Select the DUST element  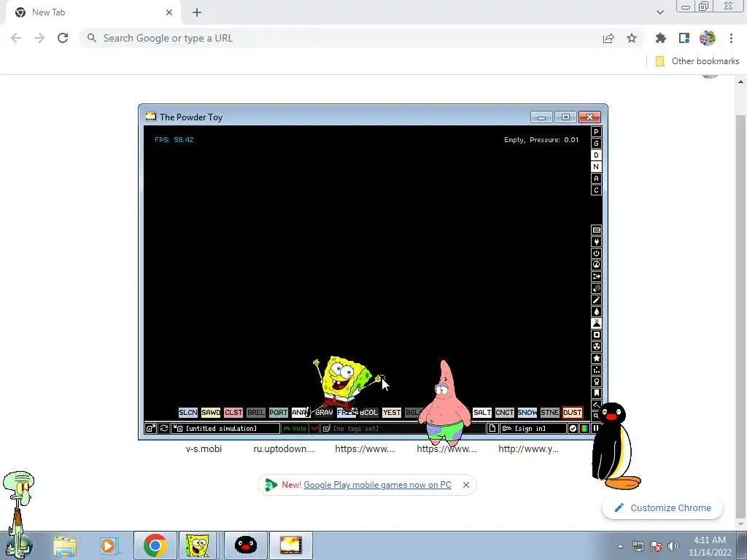tap(572, 413)
